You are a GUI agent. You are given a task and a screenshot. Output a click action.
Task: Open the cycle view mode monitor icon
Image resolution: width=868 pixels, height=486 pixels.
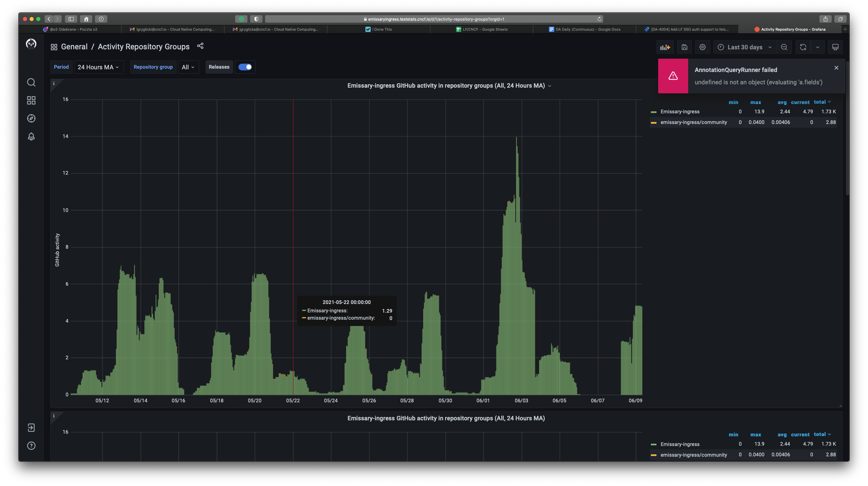835,47
